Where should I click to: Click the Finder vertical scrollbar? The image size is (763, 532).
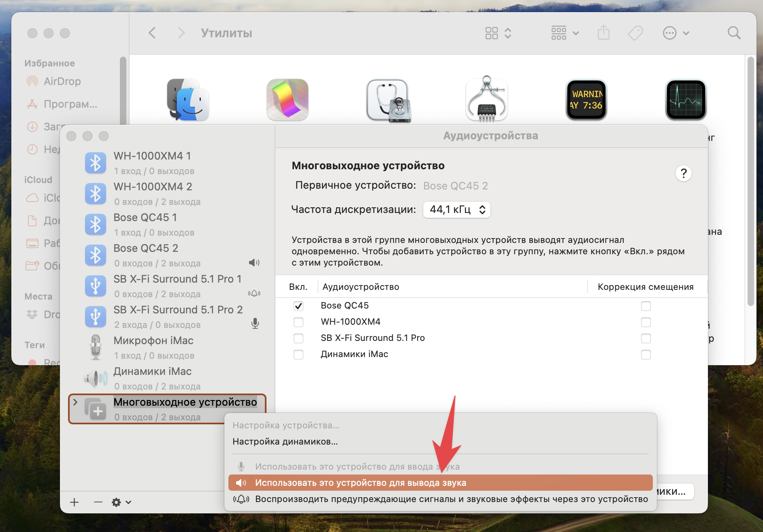click(x=750, y=181)
